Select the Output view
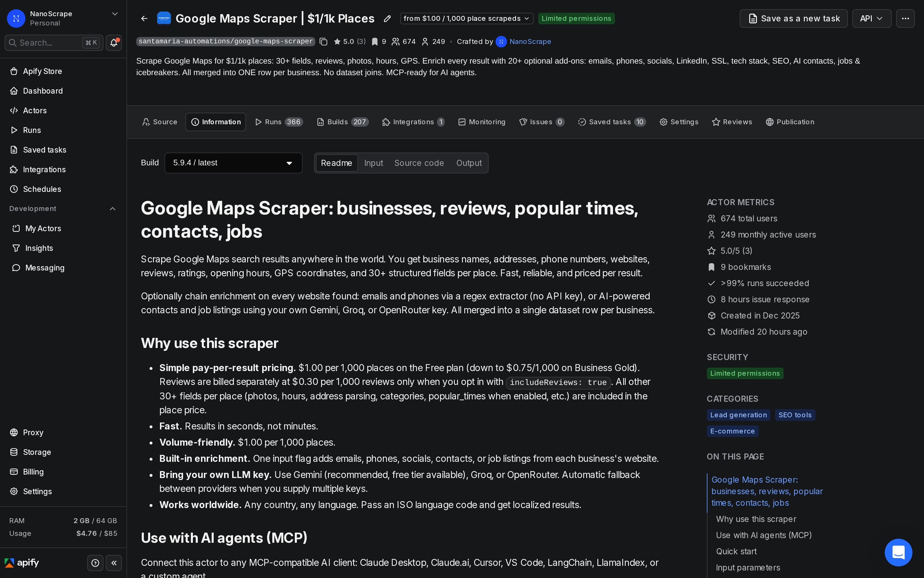Image resolution: width=924 pixels, height=578 pixels. coord(469,163)
